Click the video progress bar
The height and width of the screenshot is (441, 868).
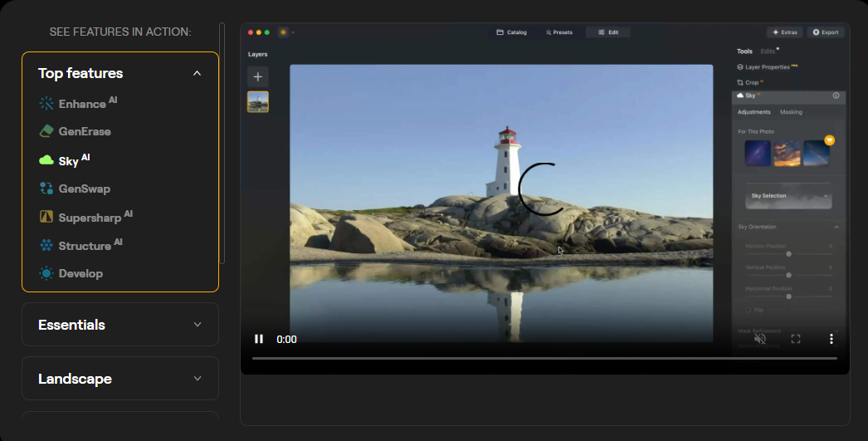pos(544,358)
